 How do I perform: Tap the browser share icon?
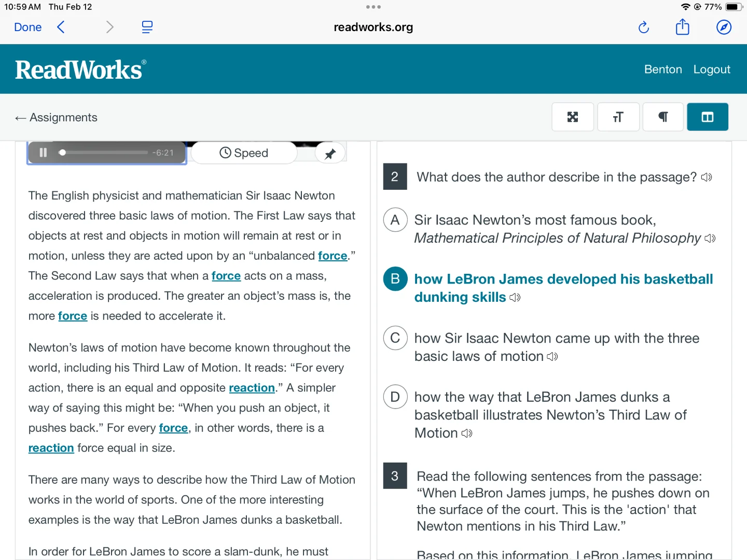[682, 27]
